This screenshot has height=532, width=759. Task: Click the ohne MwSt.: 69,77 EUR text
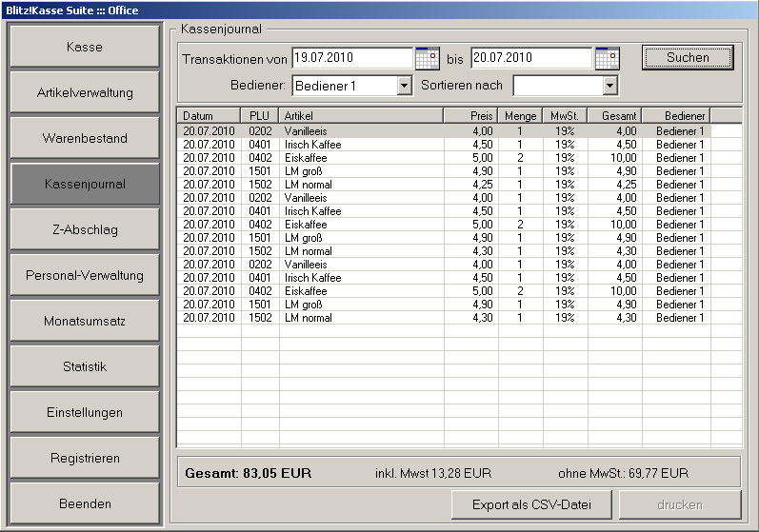pyautogui.click(x=623, y=473)
